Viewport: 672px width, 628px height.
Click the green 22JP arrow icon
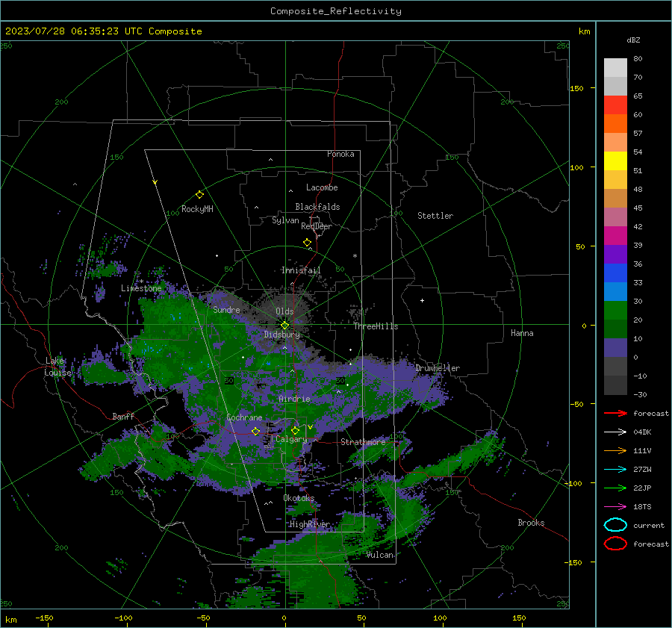[x=615, y=488]
